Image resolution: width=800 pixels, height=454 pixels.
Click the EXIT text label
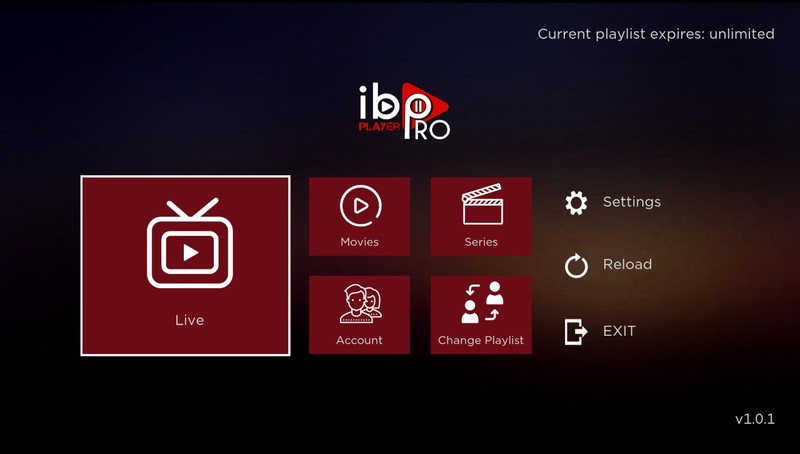(x=619, y=331)
